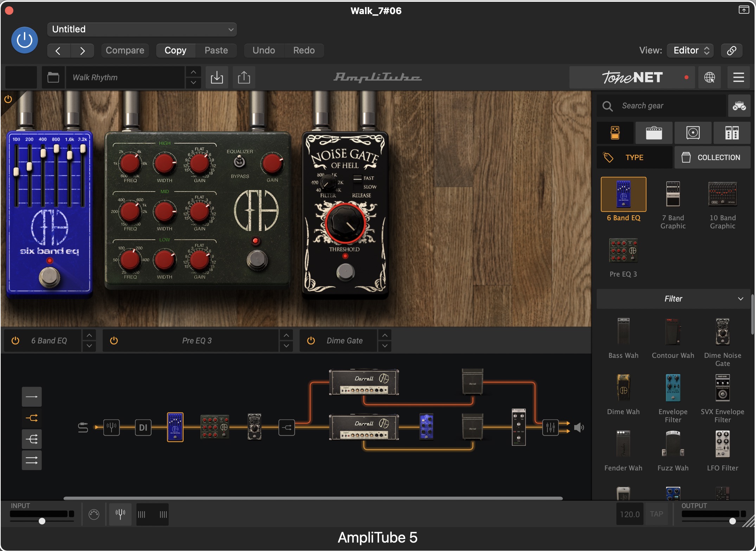Image resolution: width=756 pixels, height=551 pixels.
Task: Select the rack effects gear tab
Action: coord(732,133)
